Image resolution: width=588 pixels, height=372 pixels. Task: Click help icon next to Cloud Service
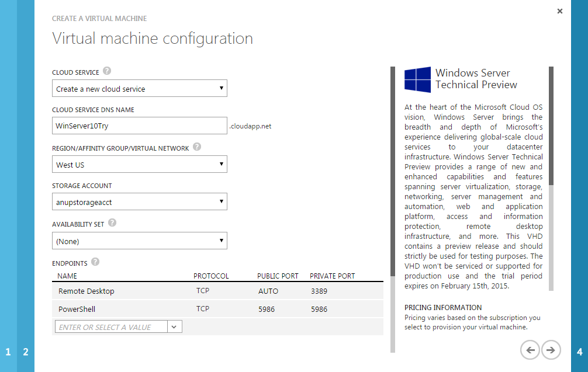click(107, 71)
